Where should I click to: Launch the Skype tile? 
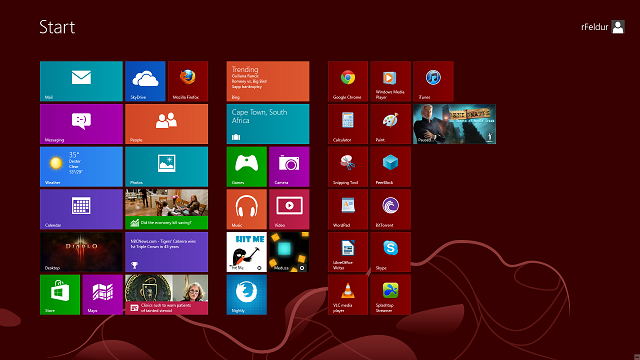click(390, 252)
